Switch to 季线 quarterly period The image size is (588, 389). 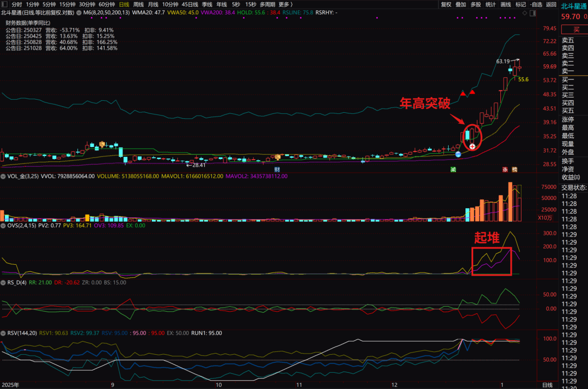tap(207, 4)
